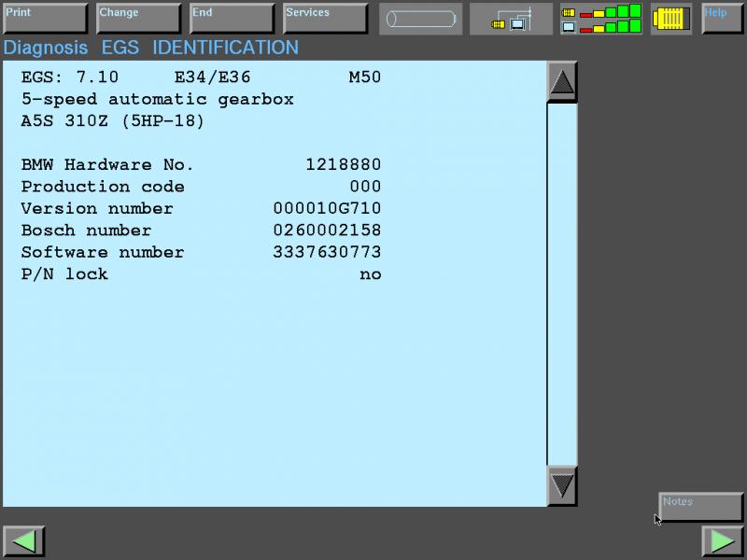Screen dimensions: 747x560
Task: Select the BMW Hardware No. row
Action: [201, 165]
